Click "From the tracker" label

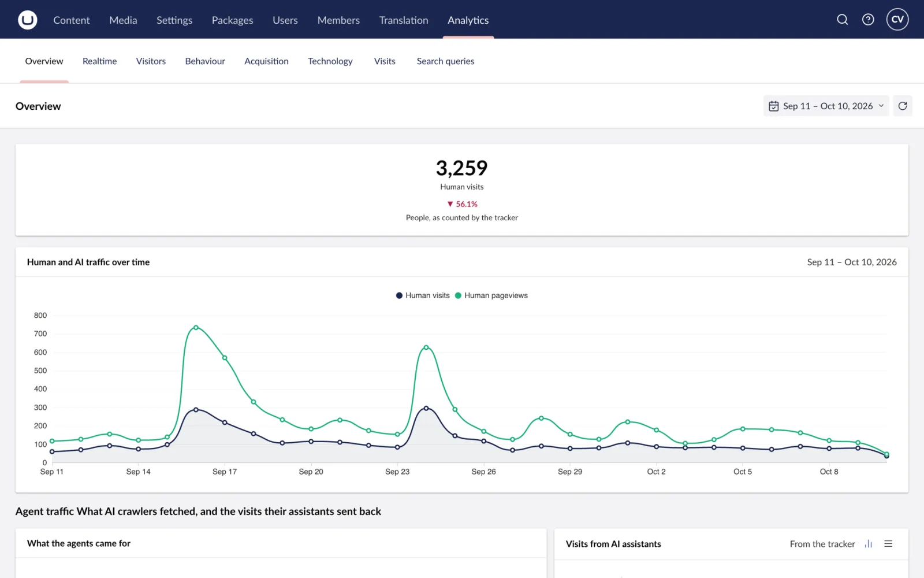(822, 544)
